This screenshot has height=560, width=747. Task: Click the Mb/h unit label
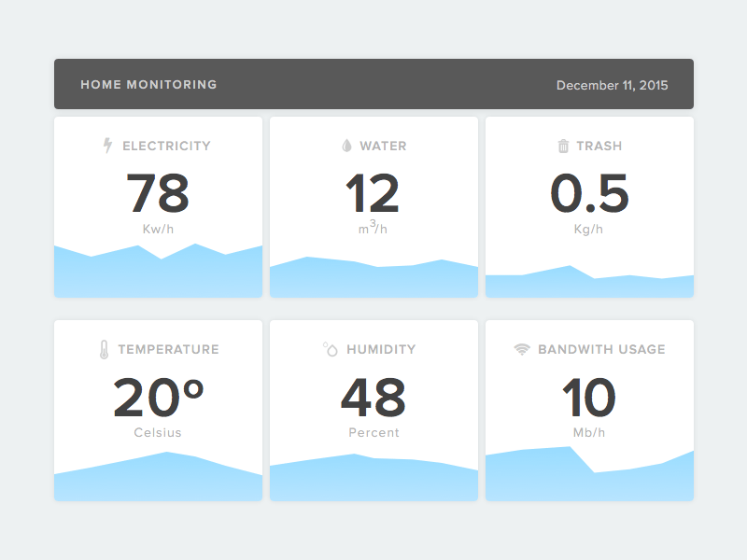pyautogui.click(x=589, y=432)
